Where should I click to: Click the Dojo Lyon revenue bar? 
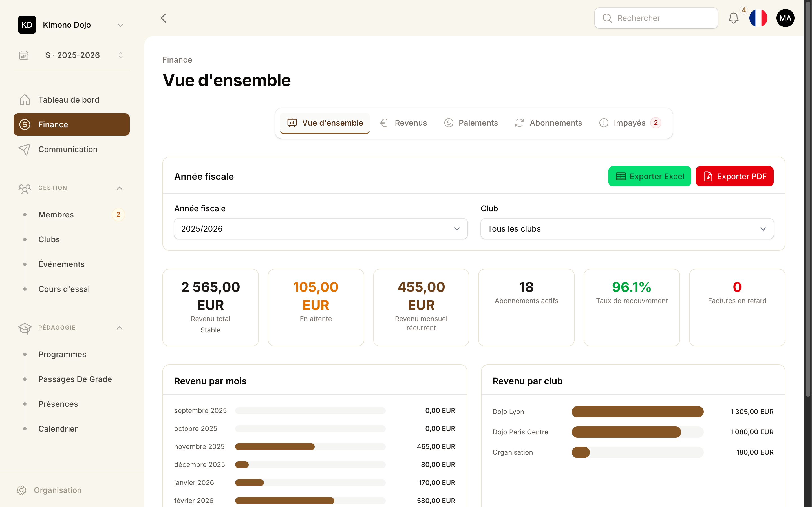click(x=637, y=412)
